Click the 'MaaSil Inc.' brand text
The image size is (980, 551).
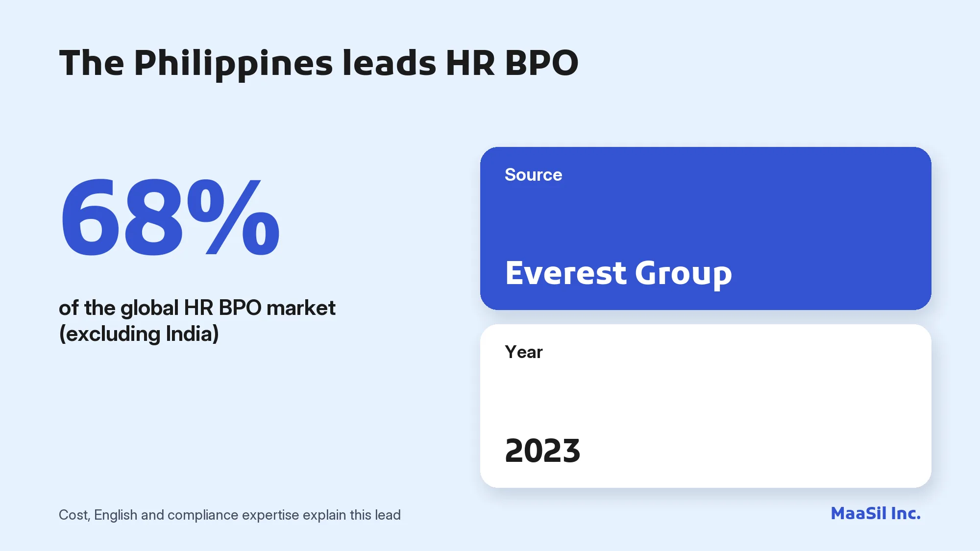[x=876, y=513]
